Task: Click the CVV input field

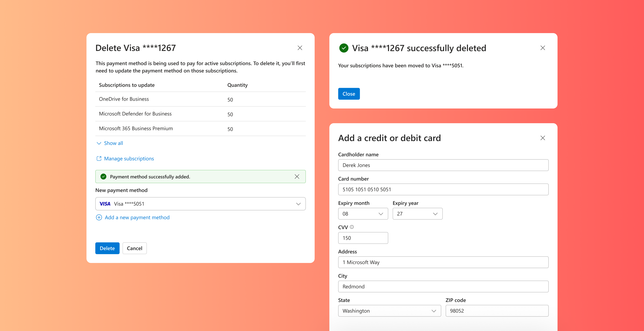Action: (x=363, y=238)
